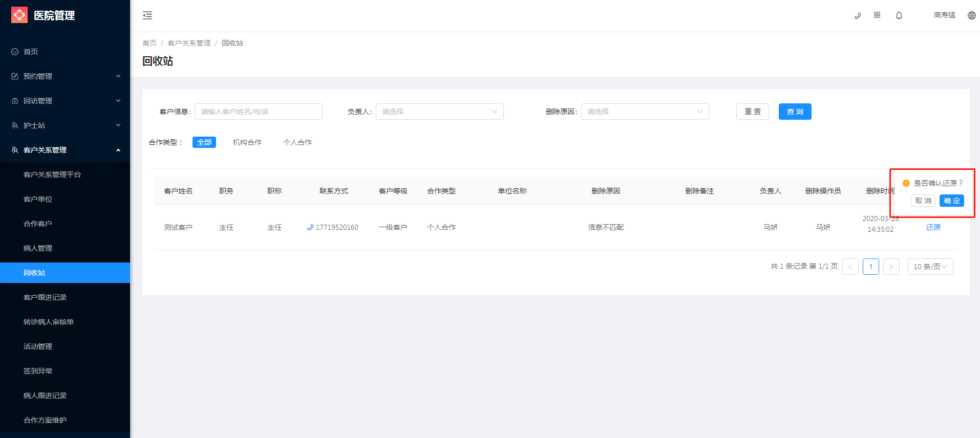Click the 还原 link for 测试客户

[933, 227]
